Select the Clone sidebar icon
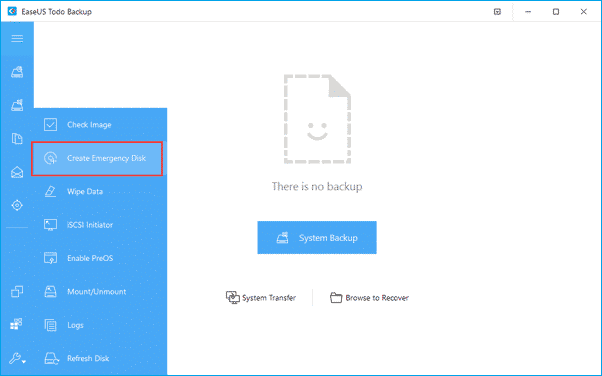Viewport: 602px width, 376px height. (x=17, y=292)
